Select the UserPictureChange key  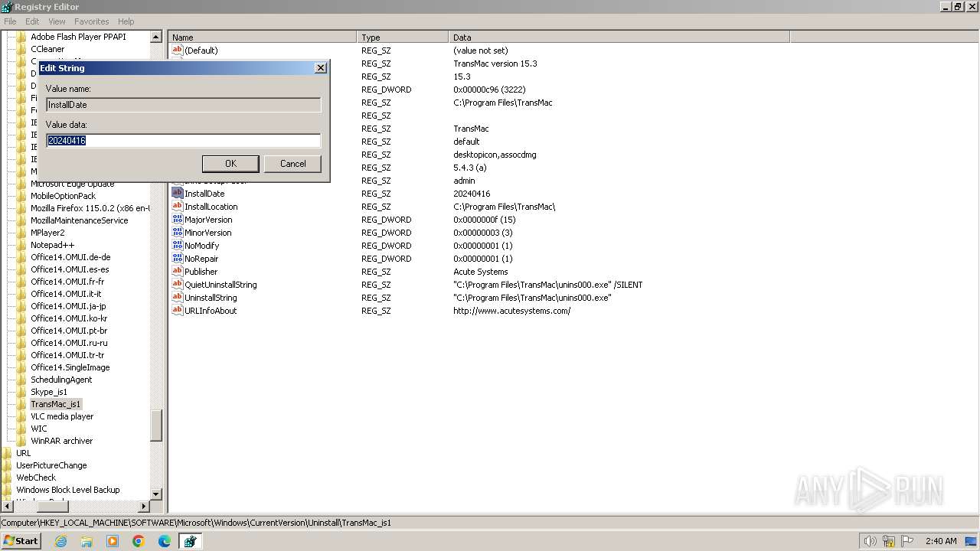click(x=51, y=465)
